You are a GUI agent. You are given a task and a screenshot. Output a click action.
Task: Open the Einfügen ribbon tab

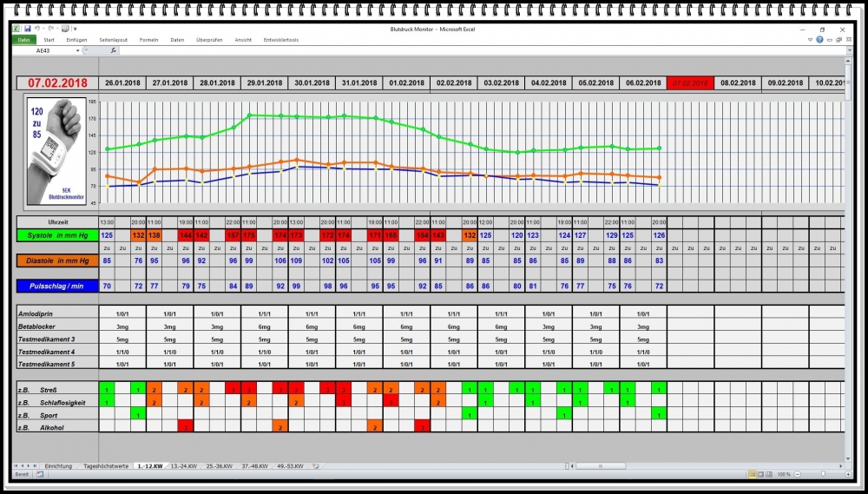click(76, 40)
